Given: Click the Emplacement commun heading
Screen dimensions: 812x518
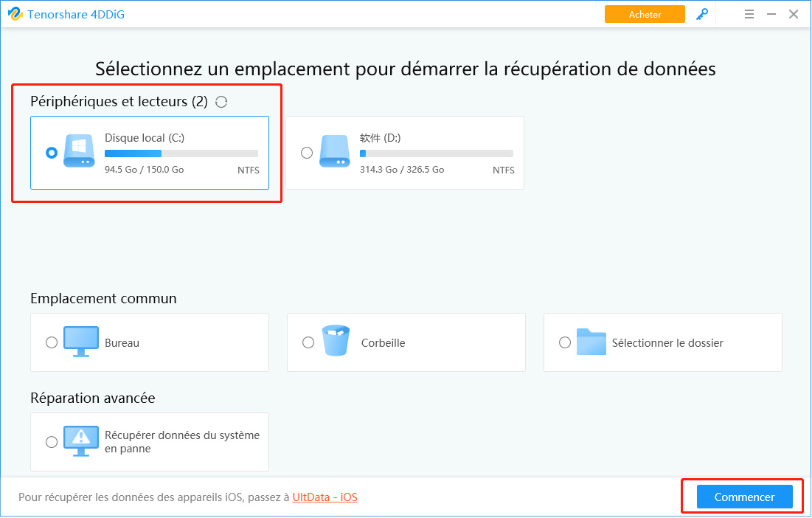Looking at the screenshot, I should pyautogui.click(x=103, y=298).
